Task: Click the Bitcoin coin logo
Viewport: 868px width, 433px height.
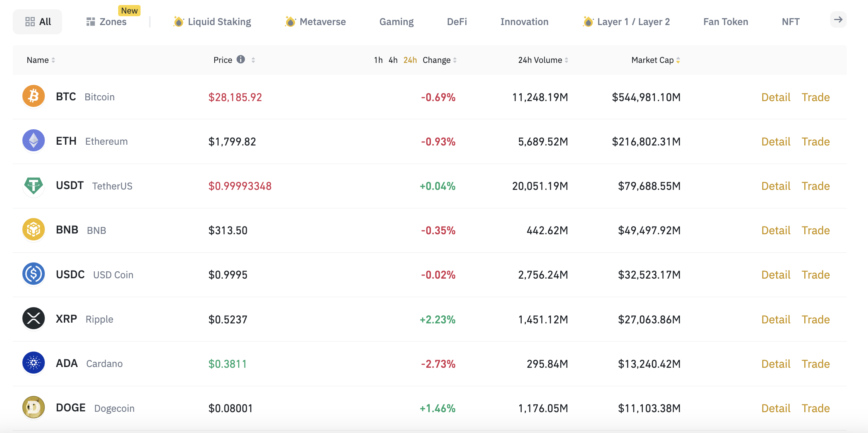Action: [34, 96]
